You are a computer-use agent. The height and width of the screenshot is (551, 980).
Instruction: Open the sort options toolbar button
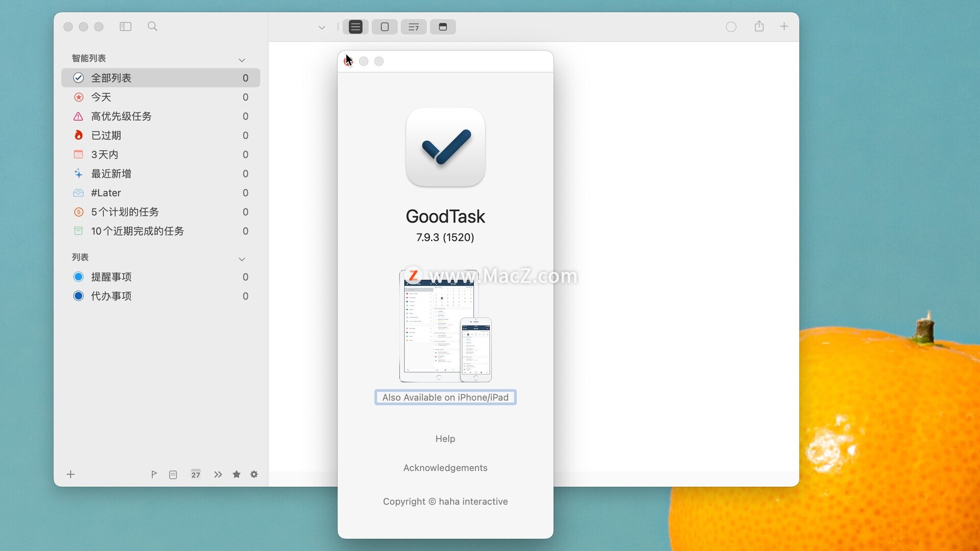[414, 27]
